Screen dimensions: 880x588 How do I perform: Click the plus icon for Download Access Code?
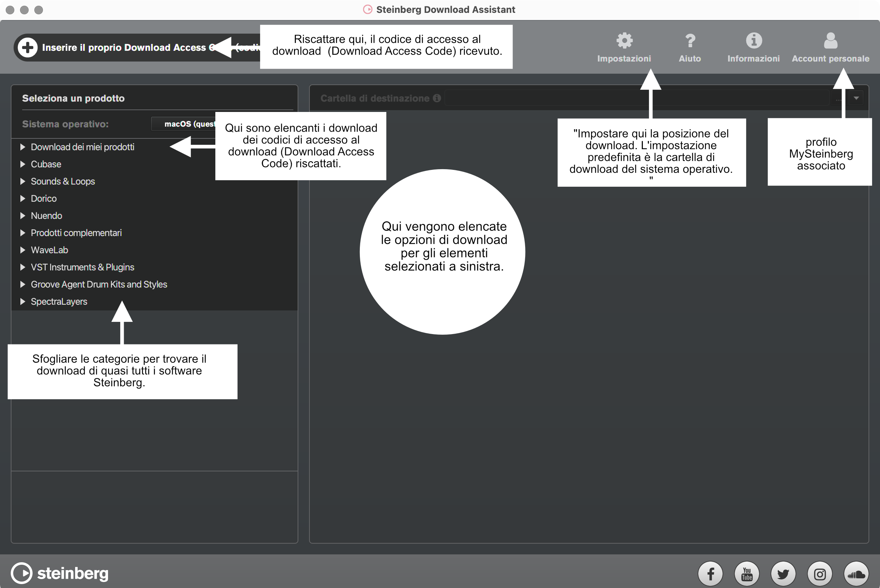[28, 48]
